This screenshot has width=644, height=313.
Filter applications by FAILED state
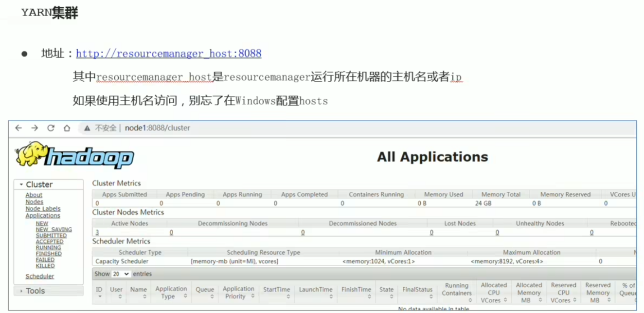pyautogui.click(x=45, y=260)
